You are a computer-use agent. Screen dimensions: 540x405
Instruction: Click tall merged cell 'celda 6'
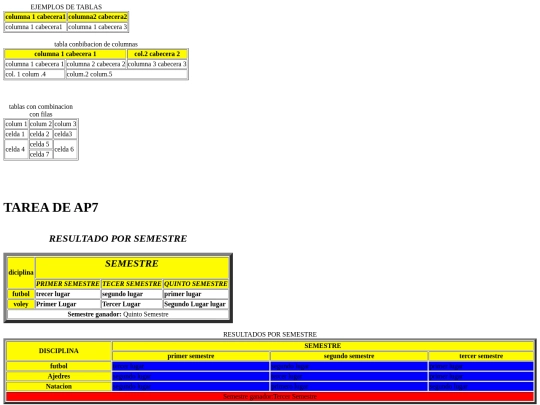(x=65, y=149)
